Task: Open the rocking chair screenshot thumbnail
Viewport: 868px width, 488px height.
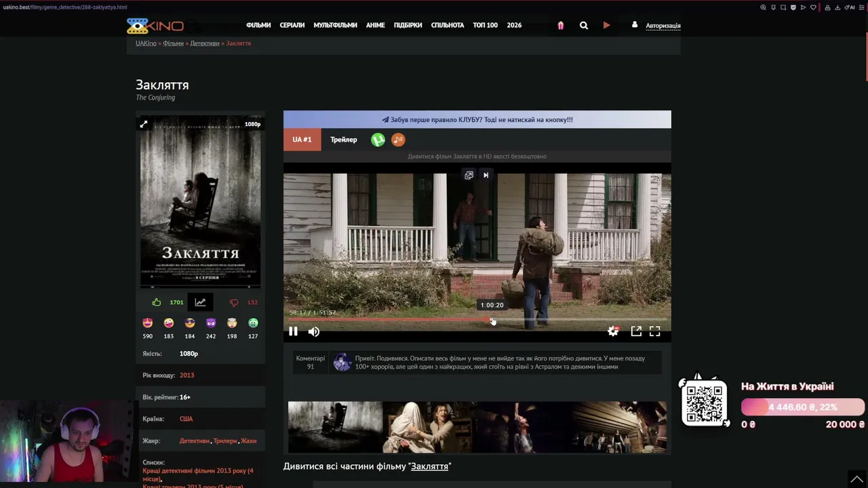Action: click(x=335, y=427)
